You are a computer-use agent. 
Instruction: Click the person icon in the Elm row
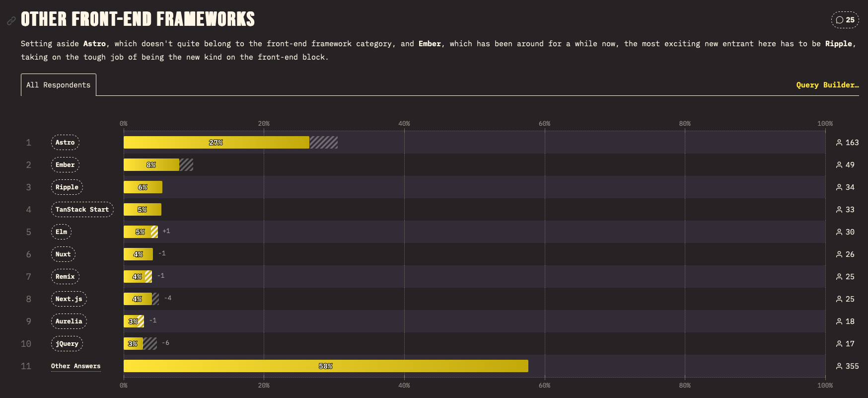[839, 232]
